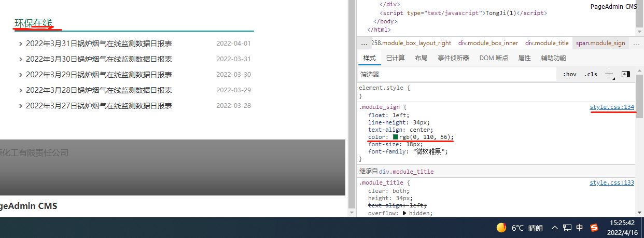Open the 辅助功能 (Accessibility) tab
644x238 pixels.
coord(553,58)
